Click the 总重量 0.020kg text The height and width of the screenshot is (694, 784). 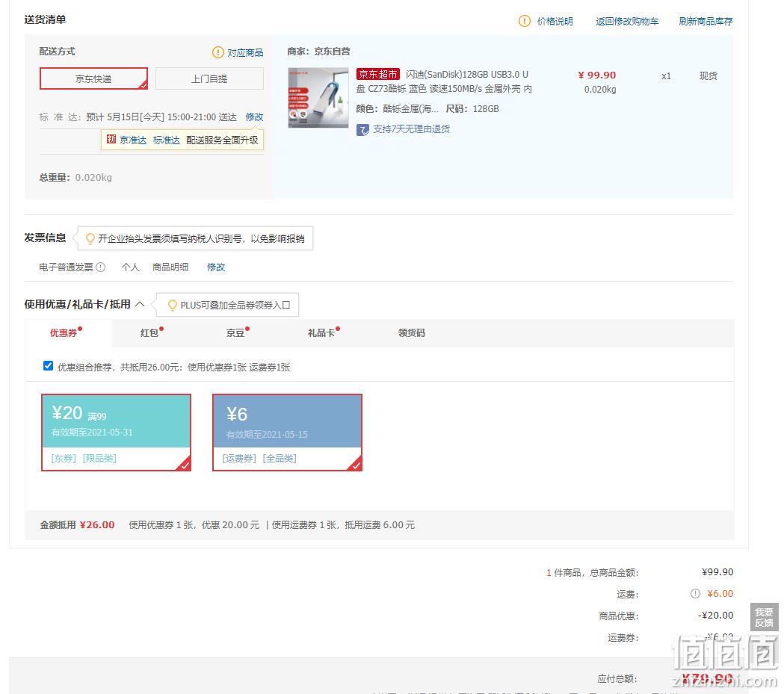[x=75, y=177]
